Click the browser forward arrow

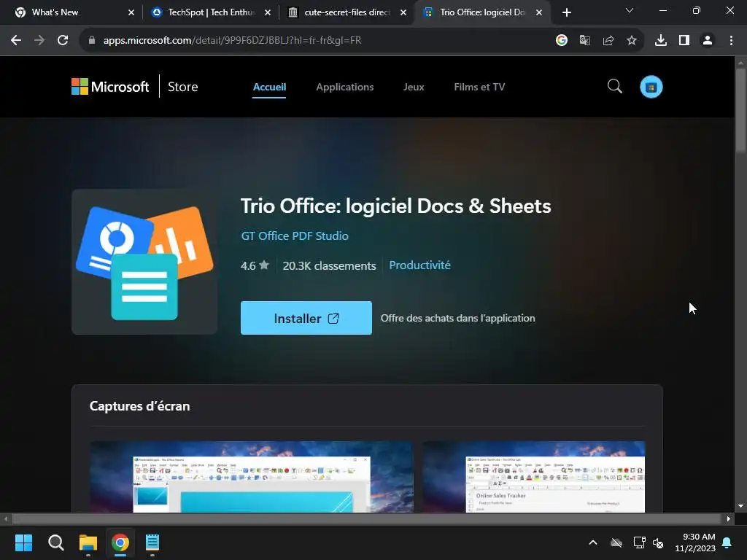tap(39, 41)
